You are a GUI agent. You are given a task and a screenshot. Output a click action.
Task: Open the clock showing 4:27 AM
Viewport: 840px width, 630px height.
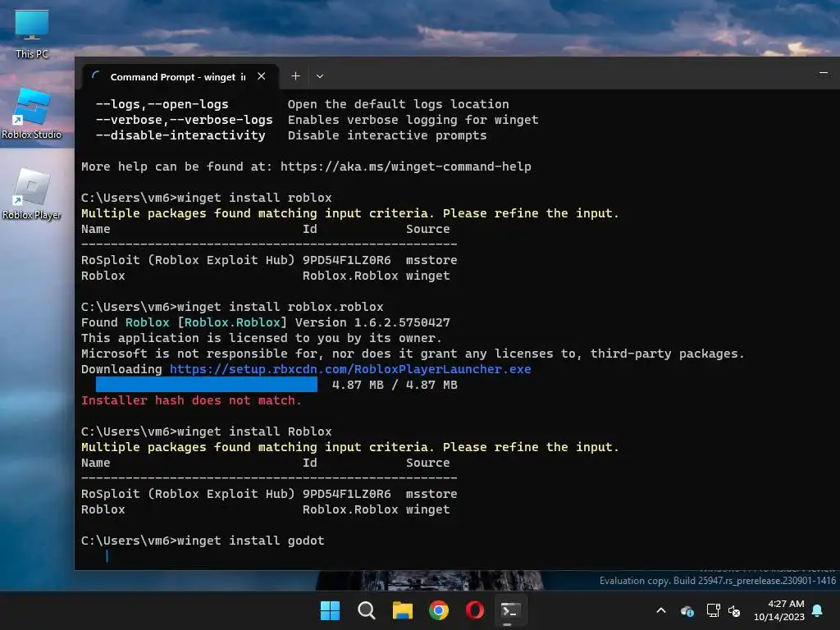(779, 610)
